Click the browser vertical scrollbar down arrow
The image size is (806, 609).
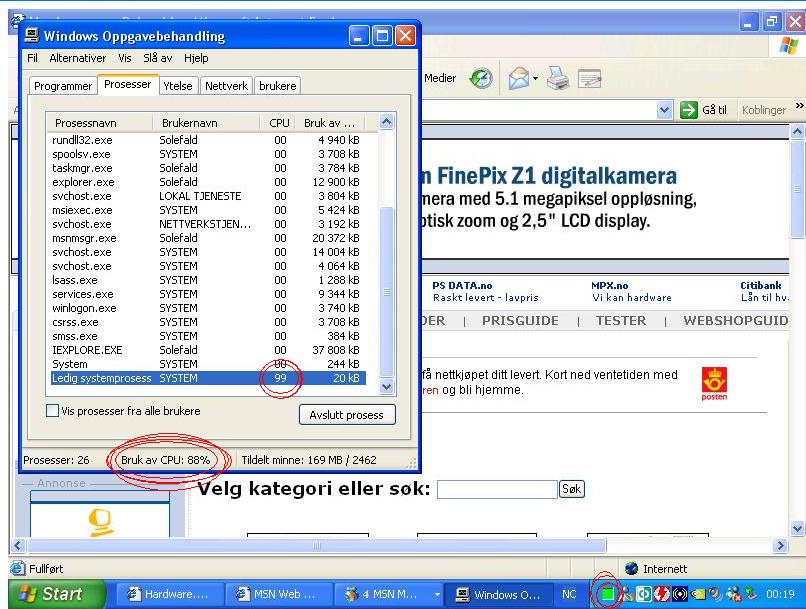pos(797,528)
